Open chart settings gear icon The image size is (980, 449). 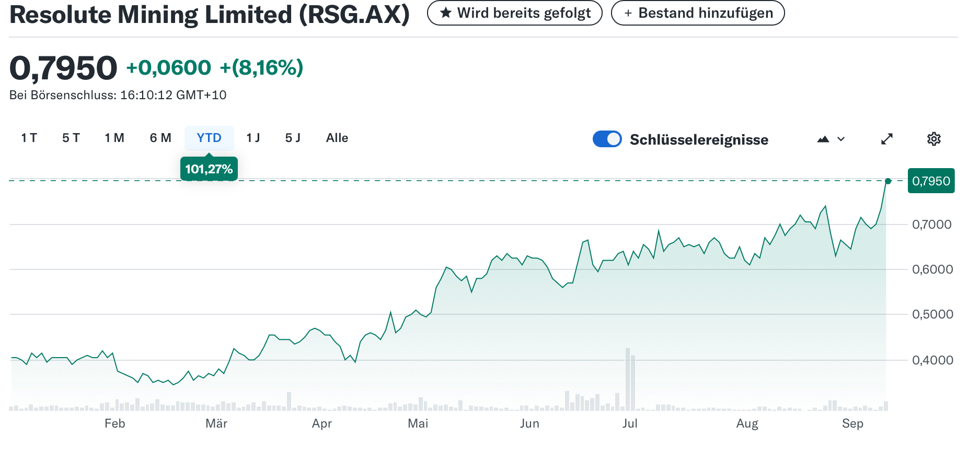pyautogui.click(x=933, y=139)
